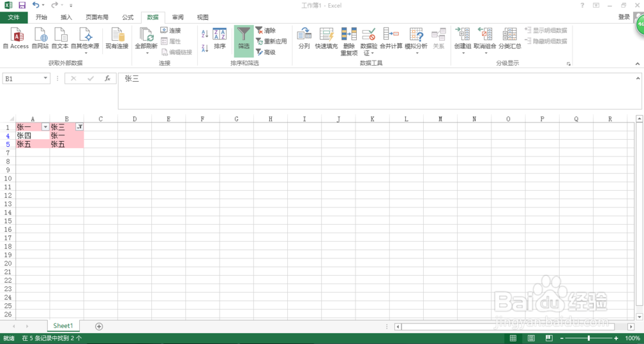This screenshot has width=644, height=344.
Task: Import data From Web (自网站)
Action: (x=40, y=39)
